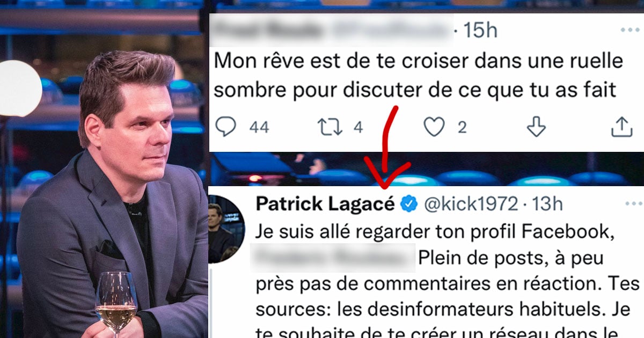Image resolution: width=644 pixels, height=338 pixels.
Task: Click the like count 2
Action: tap(462, 127)
